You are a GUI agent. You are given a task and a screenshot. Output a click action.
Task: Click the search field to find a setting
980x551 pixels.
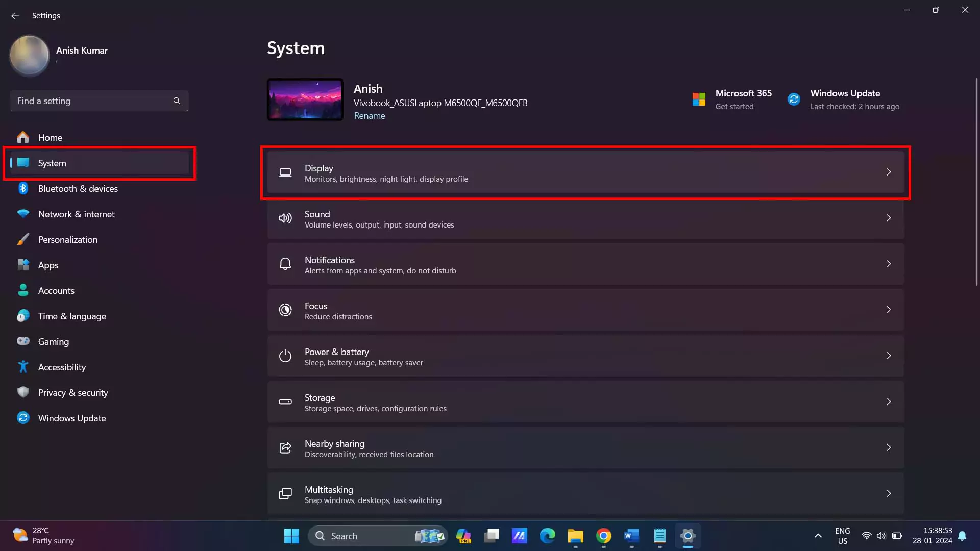[99, 100]
